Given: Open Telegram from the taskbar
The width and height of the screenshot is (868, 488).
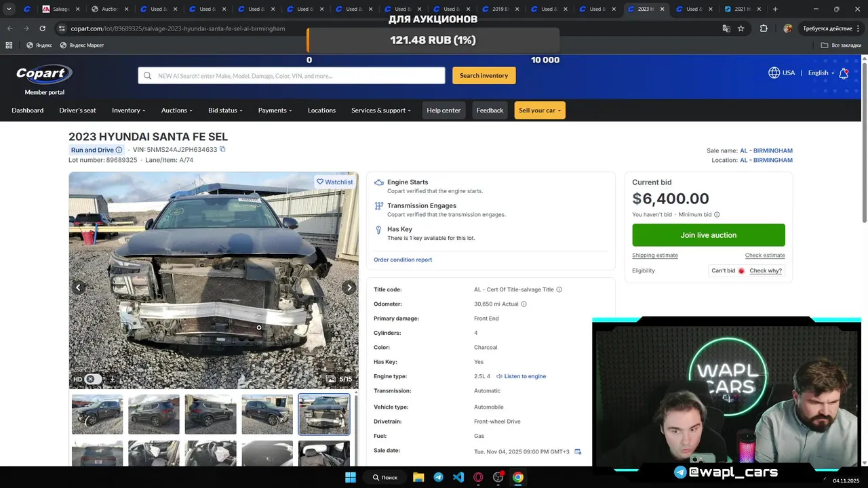Looking at the screenshot, I should point(438,477).
